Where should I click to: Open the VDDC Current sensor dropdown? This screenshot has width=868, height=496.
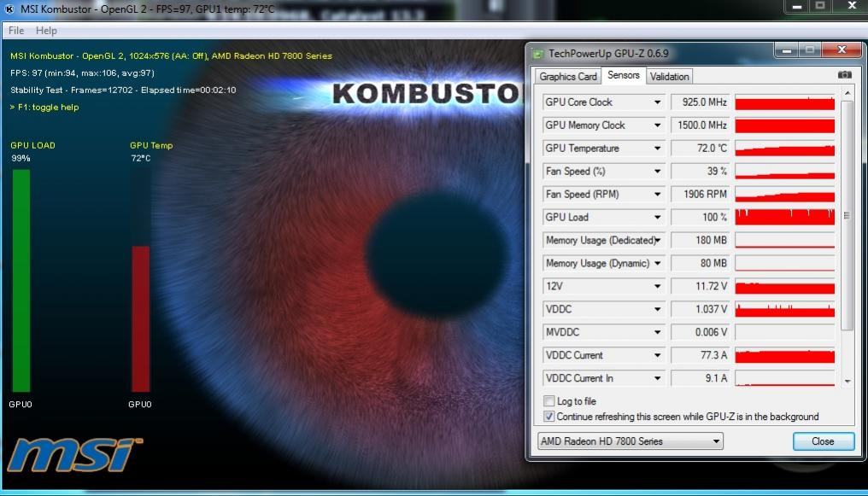[x=657, y=355]
